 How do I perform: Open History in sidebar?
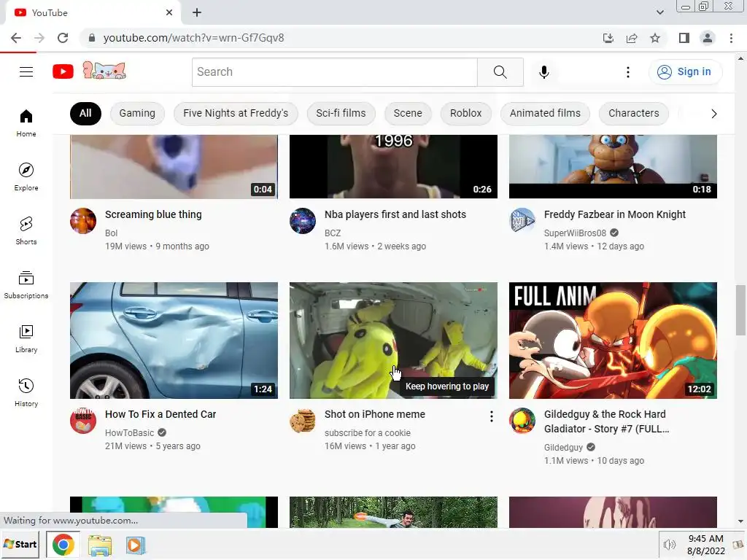click(x=26, y=392)
